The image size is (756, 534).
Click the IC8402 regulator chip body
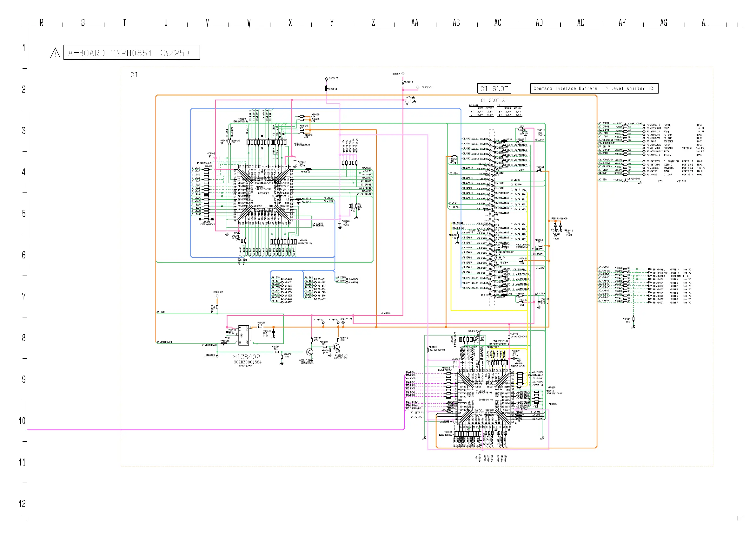(x=244, y=335)
